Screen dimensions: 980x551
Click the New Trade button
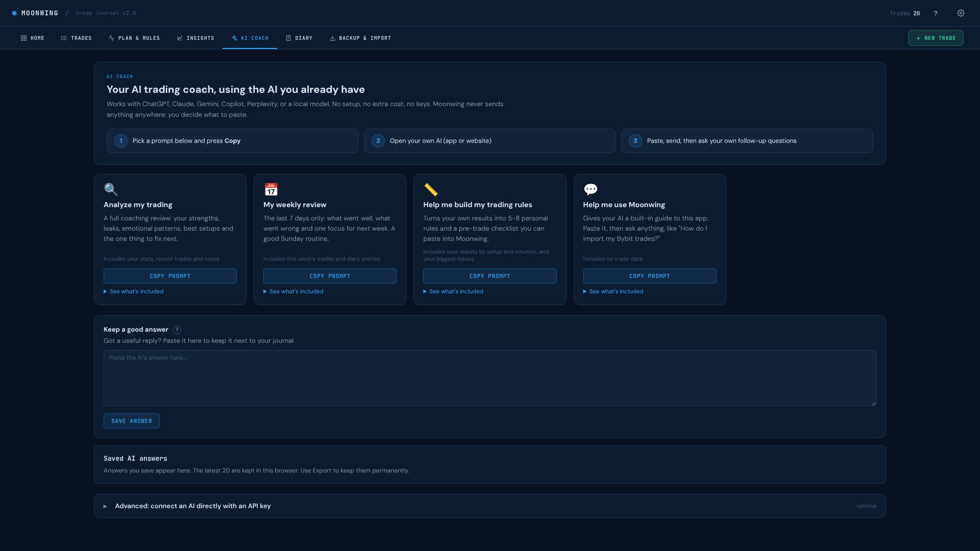click(x=936, y=38)
